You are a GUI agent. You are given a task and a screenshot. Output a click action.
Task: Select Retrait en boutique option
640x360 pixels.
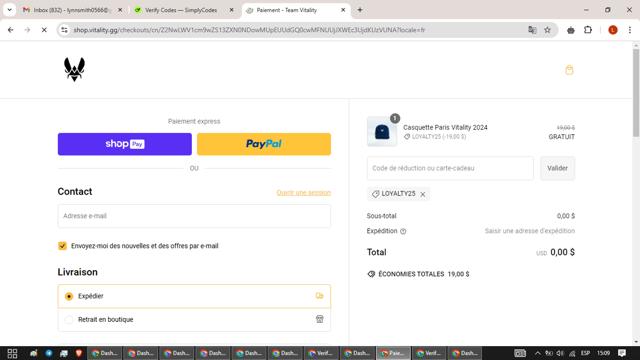point(194,320)
